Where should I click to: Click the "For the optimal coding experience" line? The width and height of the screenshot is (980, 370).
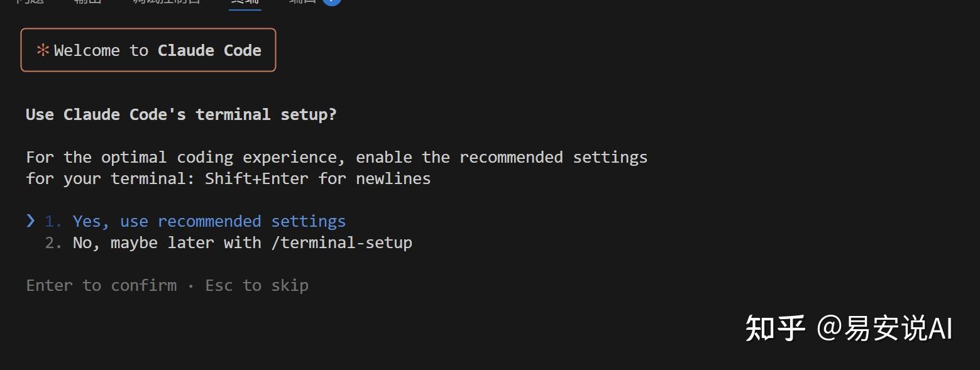336,158
